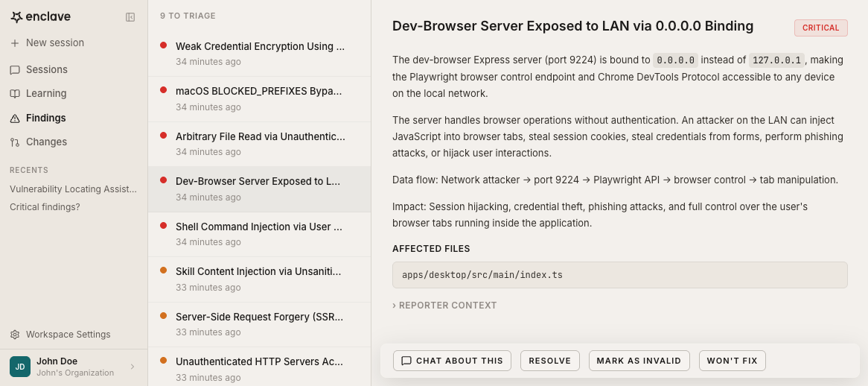
Task: Click the enclave logo icon
Action: click(16, 17)
